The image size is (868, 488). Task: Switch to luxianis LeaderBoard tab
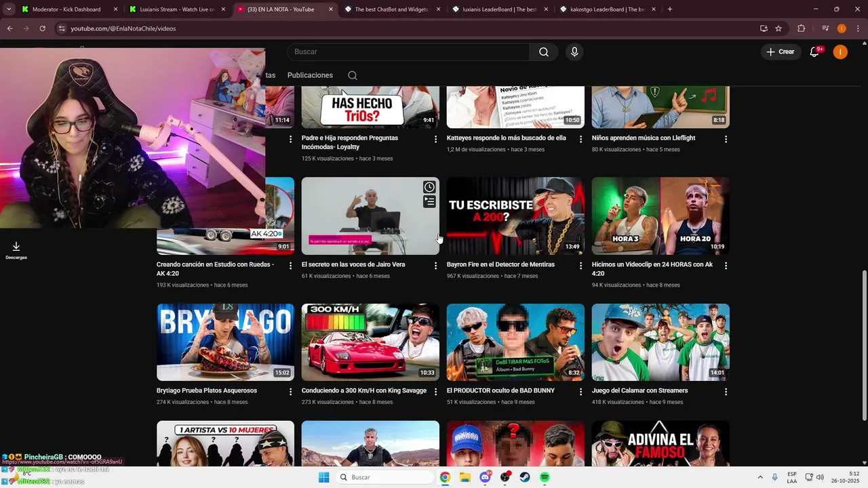click(x=502, y=9)
